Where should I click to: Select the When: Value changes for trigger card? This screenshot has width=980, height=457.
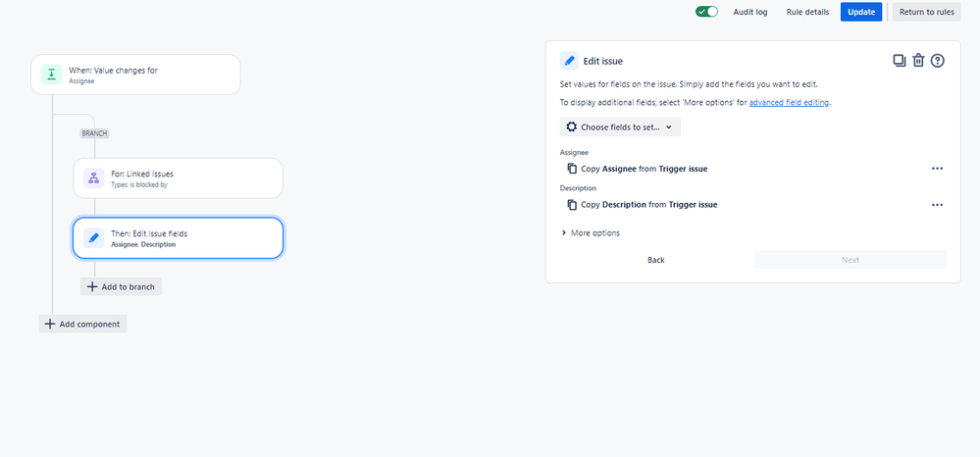click(135, 75)
